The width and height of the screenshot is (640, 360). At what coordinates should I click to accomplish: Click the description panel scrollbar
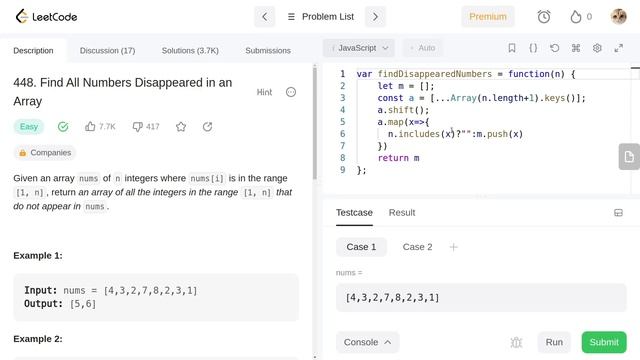click(315, 122)
